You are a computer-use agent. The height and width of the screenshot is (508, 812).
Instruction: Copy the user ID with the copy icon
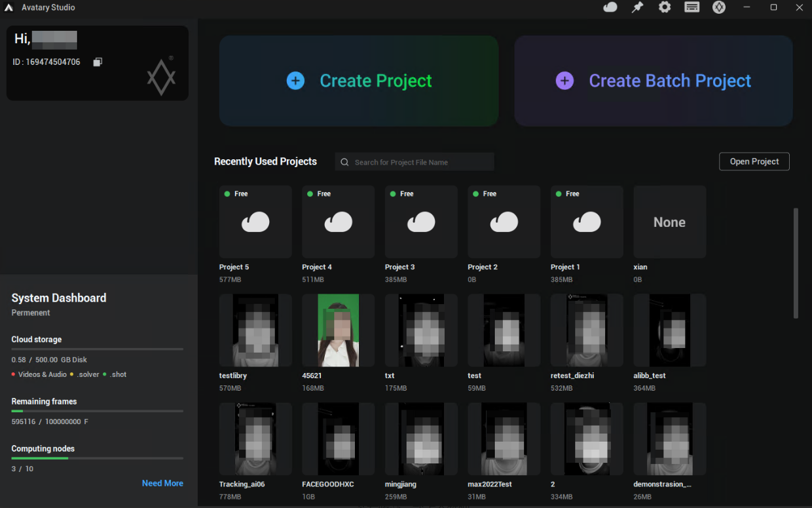(x=98, y=62)
